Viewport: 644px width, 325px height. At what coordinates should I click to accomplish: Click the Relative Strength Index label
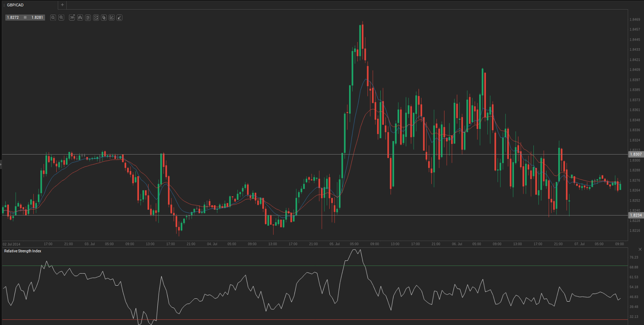click(x=23, y=251)
